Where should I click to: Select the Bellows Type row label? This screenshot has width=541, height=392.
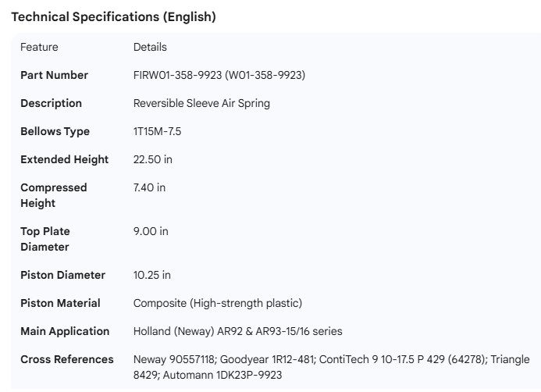pos(55,131)
